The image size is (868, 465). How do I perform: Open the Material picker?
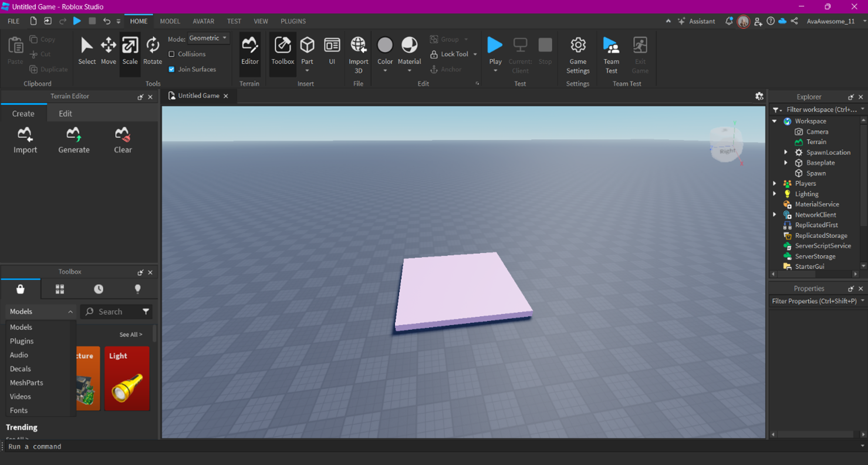[409, 50]
